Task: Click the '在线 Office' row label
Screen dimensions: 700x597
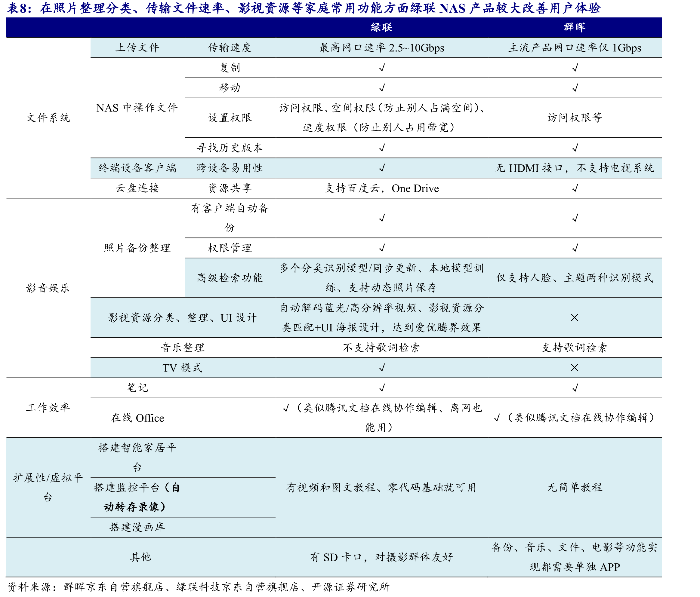Action: coord(137,418)
